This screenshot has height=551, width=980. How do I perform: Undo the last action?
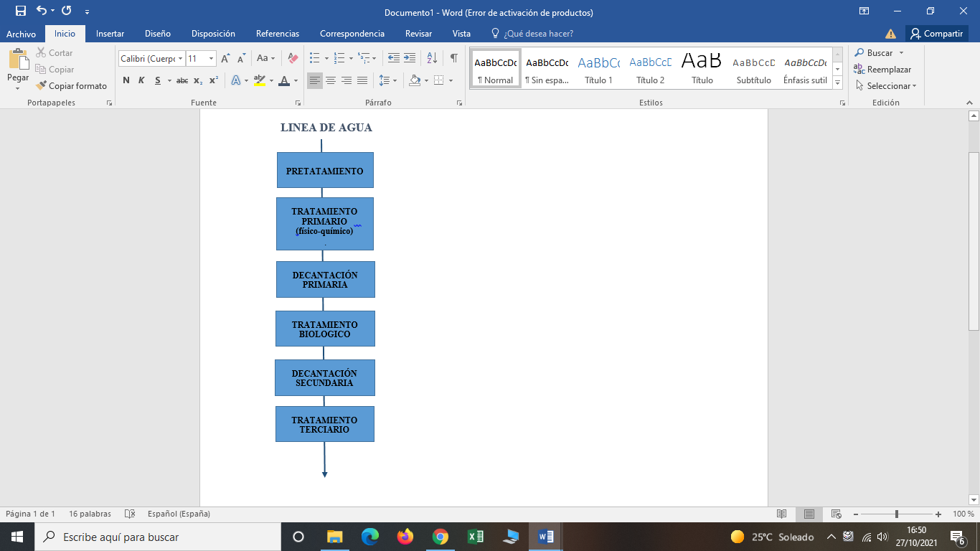click(42, 11)
